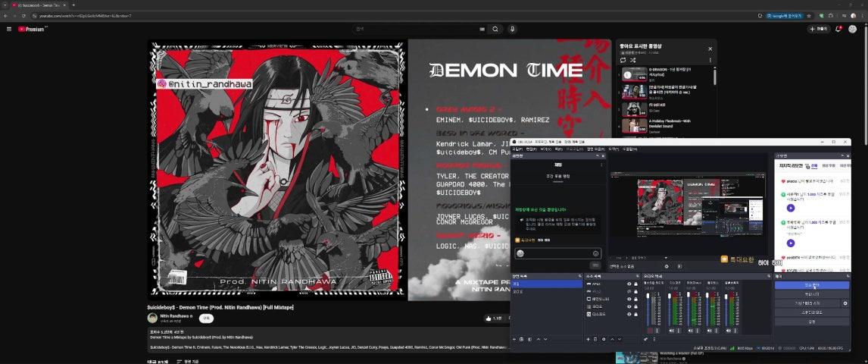Screen dimensions: 868x364
Task: Unlock the APEX game capture source
Action: coord(635,284)
